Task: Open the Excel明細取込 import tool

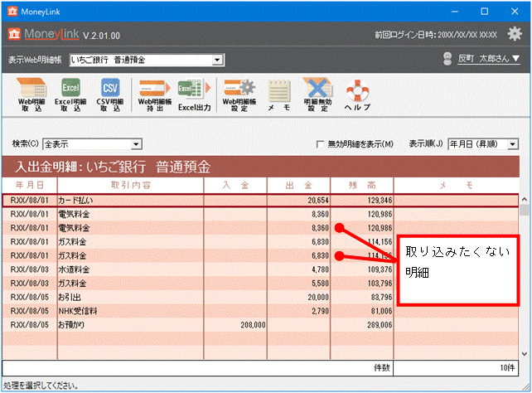Action: point(70,95)
